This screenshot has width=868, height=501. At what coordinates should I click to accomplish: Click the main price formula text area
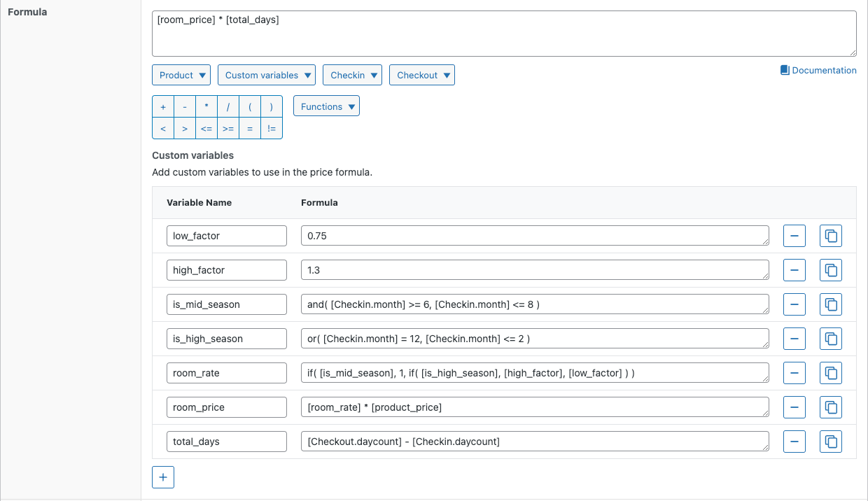pos(504,34)
